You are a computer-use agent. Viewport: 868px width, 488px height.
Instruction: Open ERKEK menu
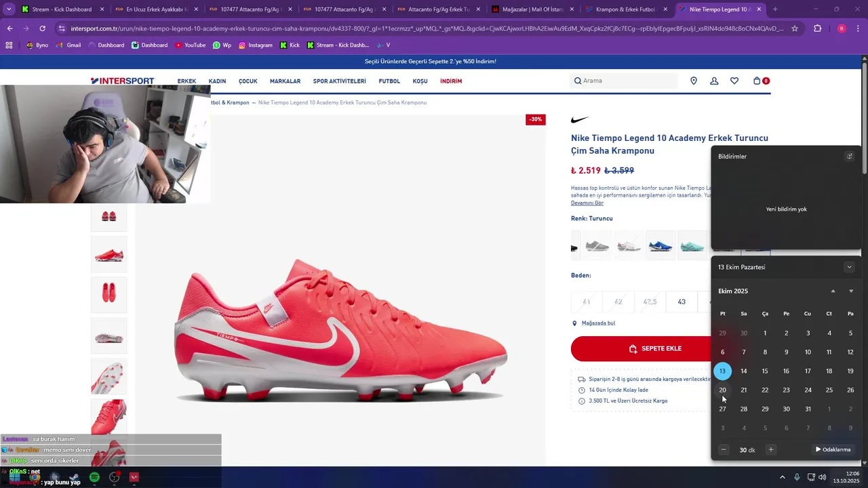pos(186,81)
